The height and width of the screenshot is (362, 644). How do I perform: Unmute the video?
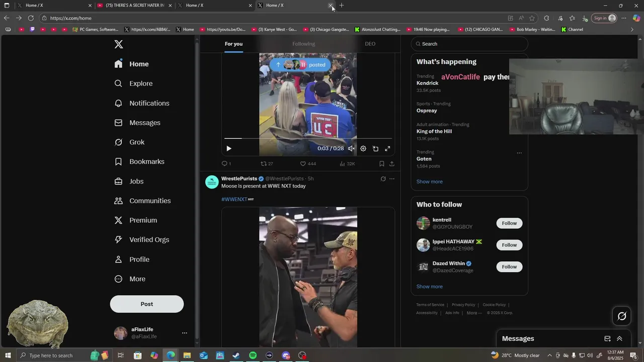pyautogui.click(x=351, y=149)
